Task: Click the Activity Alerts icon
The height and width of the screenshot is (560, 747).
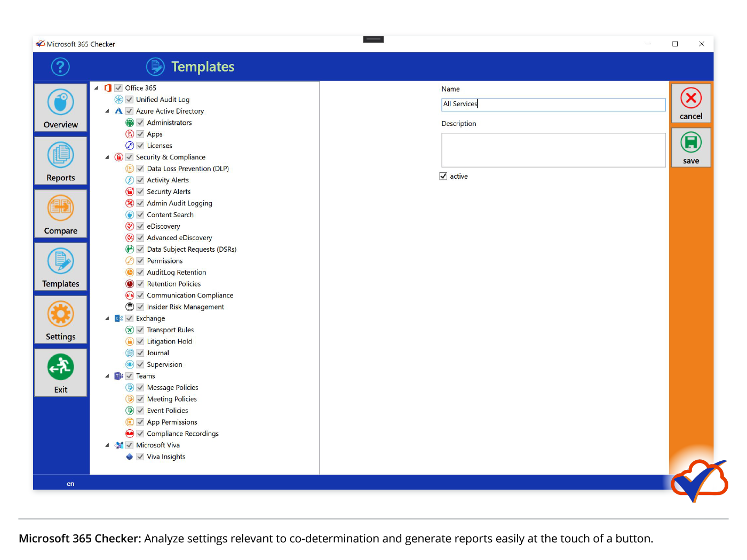Action: point(130,180)
